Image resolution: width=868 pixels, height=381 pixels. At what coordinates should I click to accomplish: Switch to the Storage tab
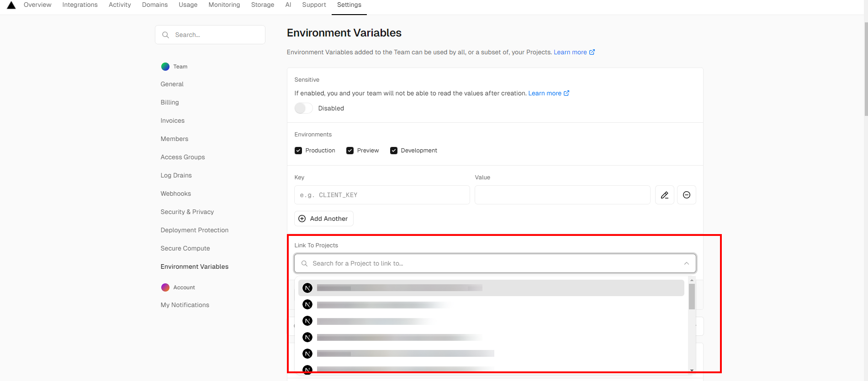click(263, 5)
